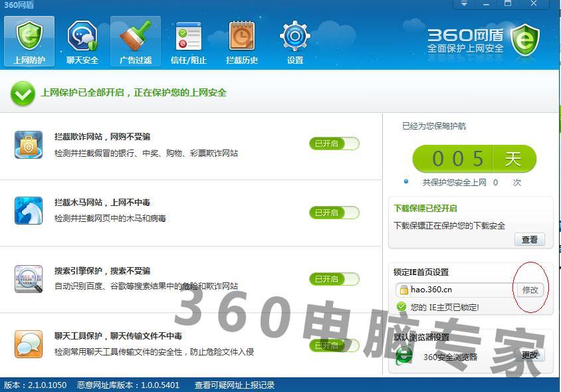Open the title bar dropdown menu arrow
Viewport: 561px width, 392px height.
click(464, 3)
